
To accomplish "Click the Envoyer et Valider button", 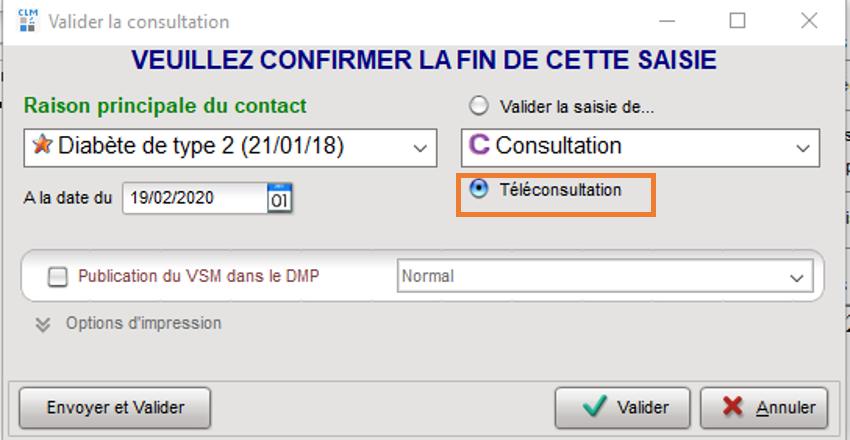I will click(x=115, y=407).
